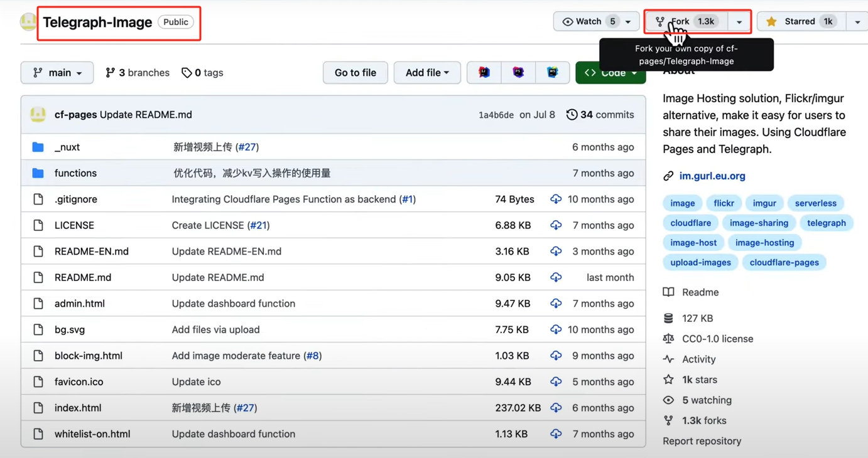The width and height of the screenshot is (868, 458).
Task: Open the LICENSE file
Action: [74, 225]
